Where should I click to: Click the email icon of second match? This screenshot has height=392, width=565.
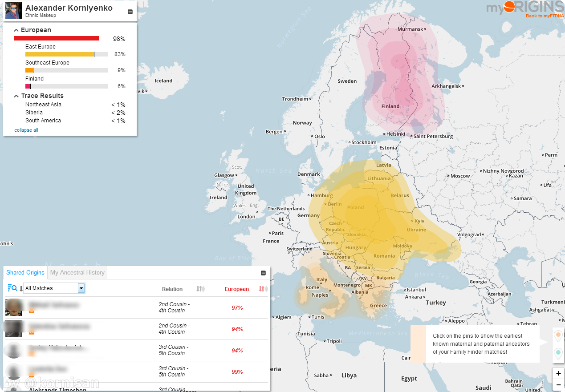tap(32, 332)
